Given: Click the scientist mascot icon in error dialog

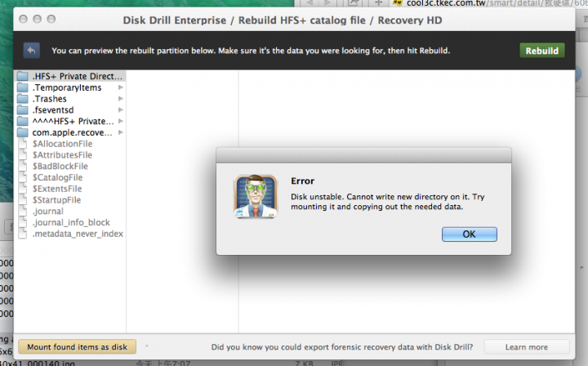Looking at the screenshot, I should [256, 196].
